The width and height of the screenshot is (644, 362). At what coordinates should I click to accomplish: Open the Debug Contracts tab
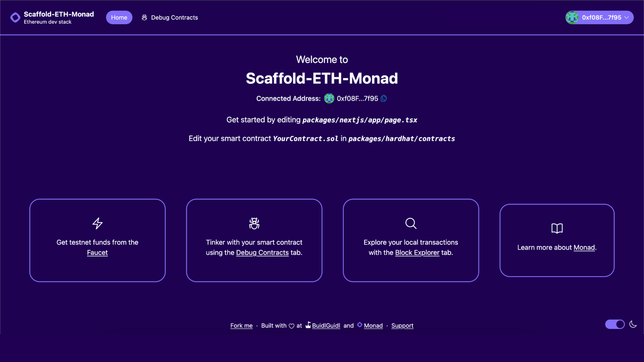coord(174,17)
